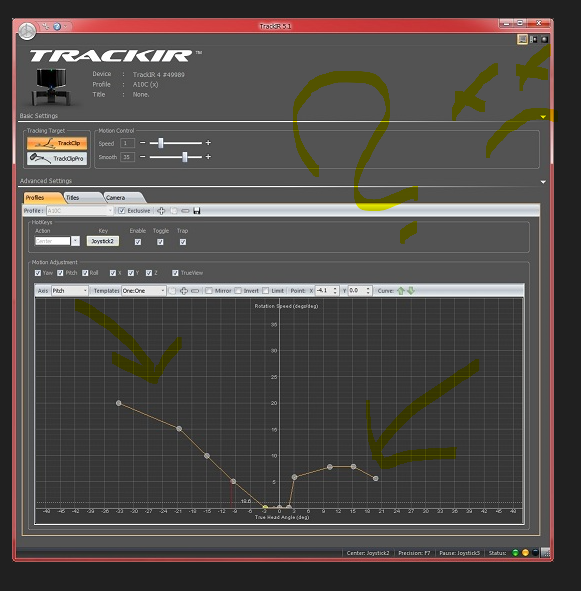Click the Speed slider handle
581x591 pixels.
pyautogui.click(x=161, y=143)
